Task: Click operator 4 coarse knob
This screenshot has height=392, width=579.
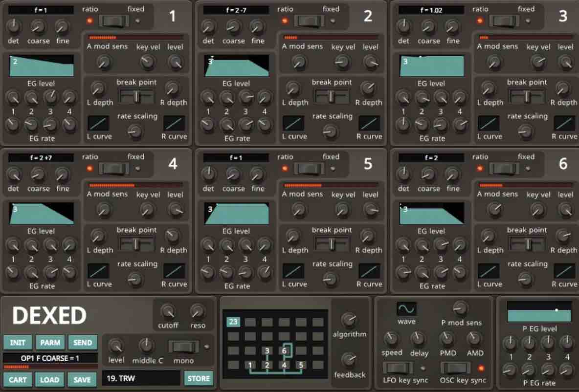Action: [x=38, y=174]
